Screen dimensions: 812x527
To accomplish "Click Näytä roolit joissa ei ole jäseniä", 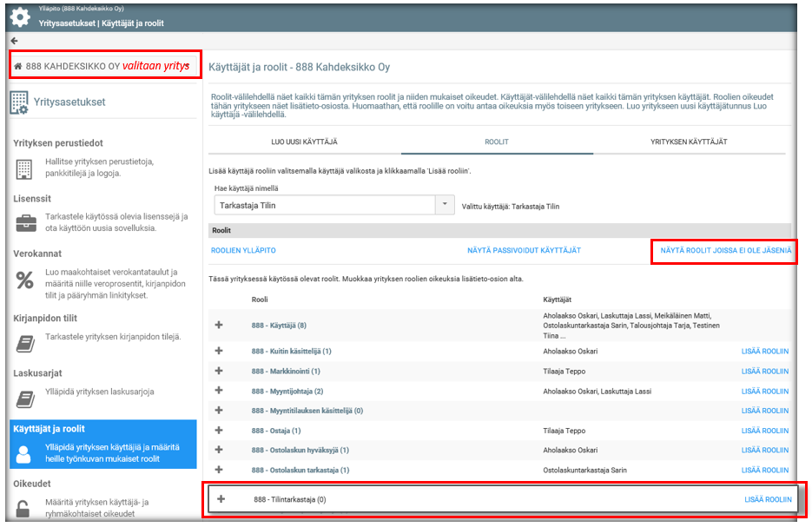I will (725, 251).
